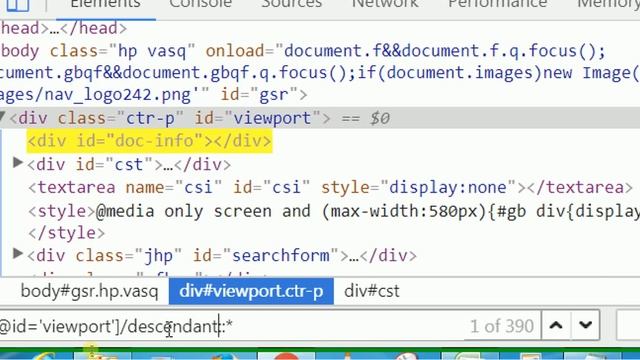Open the Sources tab

(x=291, y=5)
